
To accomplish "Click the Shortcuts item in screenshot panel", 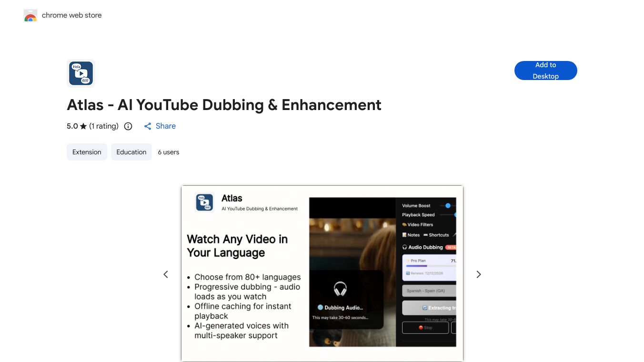I will 436,235.
